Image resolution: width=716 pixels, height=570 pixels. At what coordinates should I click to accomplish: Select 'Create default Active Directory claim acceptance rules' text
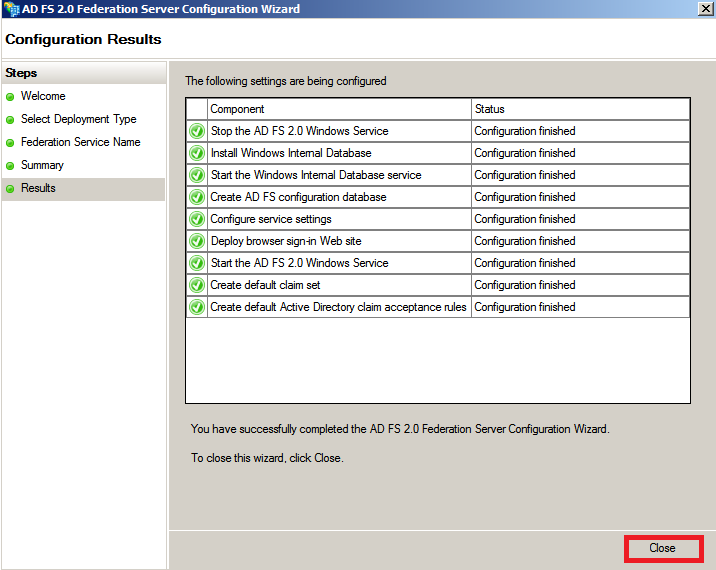point(338,307)
